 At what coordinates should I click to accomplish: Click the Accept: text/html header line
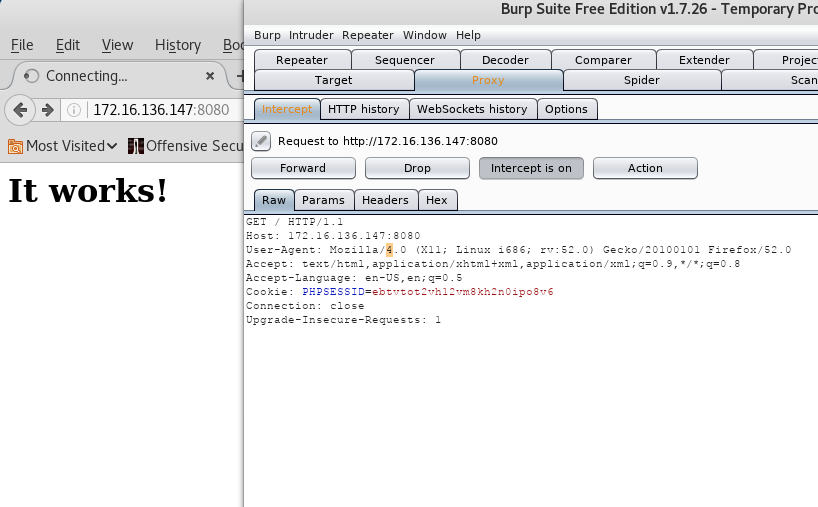tap(493, 264)
